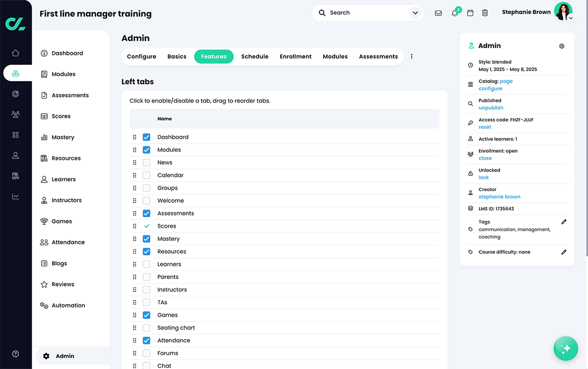Switch to the Schedule tab
Image resolution: width=588 pixels, height=369 pixels.
(255, 56)
